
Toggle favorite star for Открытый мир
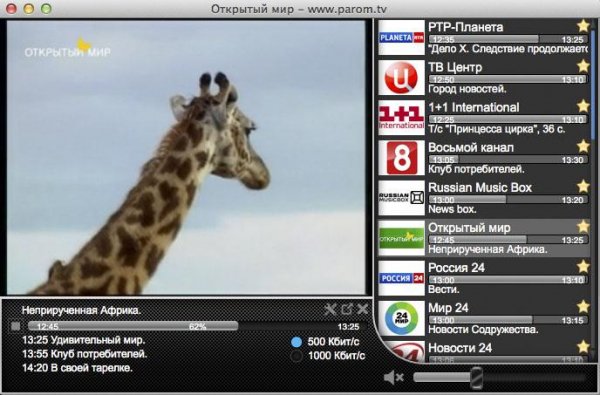[583, 227]
